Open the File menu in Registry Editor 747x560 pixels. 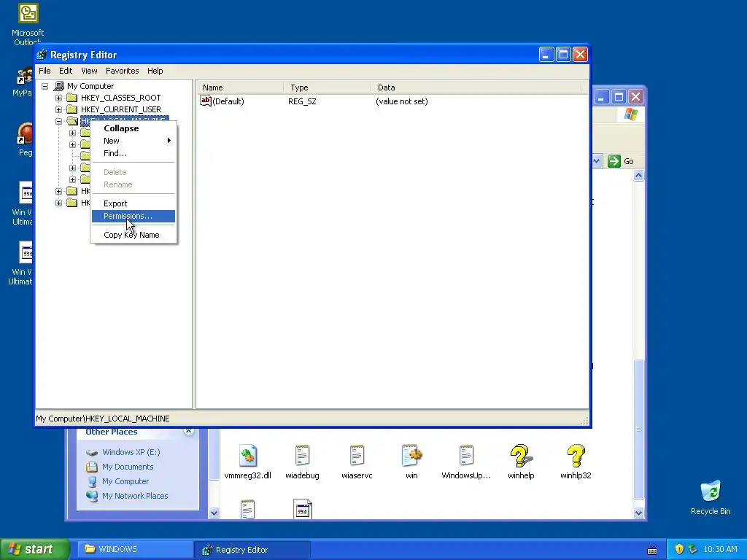[44, 71]
